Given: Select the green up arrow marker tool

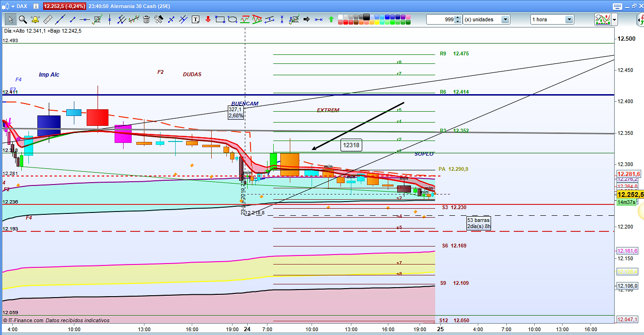Looking at the screenshot, I should click(x=331, y=19).
